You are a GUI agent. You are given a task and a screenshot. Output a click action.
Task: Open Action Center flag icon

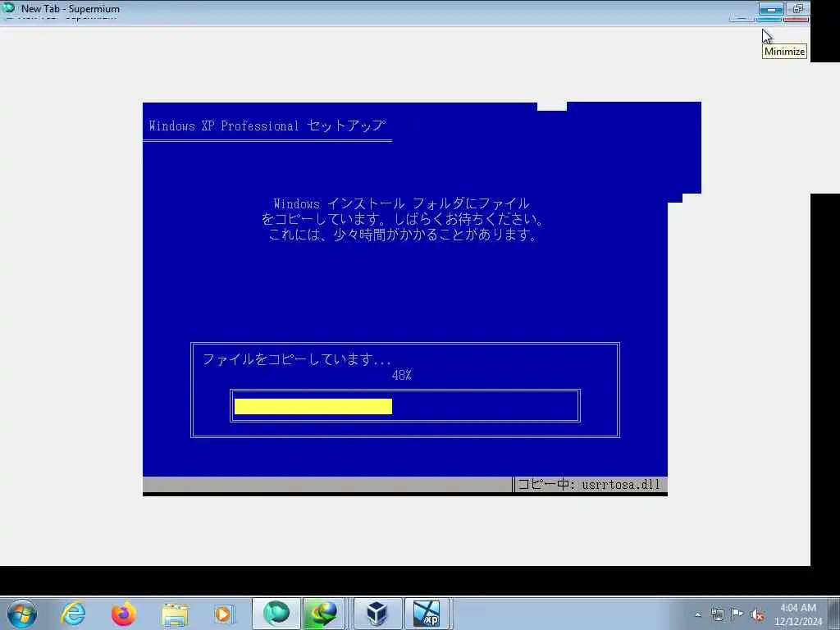pos(737,614)
